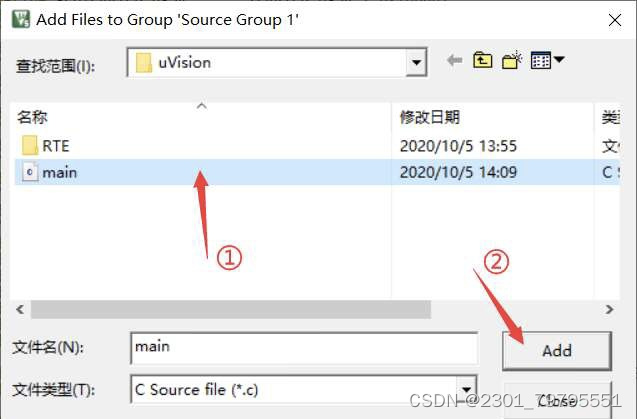Open the view menu icon
The image size is (637, 419).
[x=541, y=61]
